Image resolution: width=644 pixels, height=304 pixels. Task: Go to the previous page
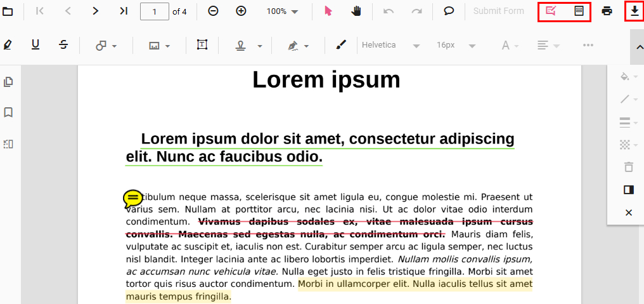click(68, 11)
